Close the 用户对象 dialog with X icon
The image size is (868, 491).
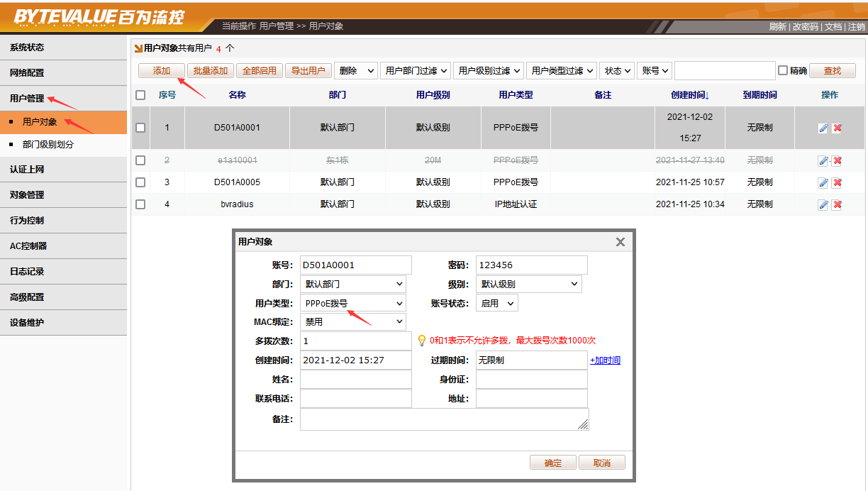pos(621,242)
